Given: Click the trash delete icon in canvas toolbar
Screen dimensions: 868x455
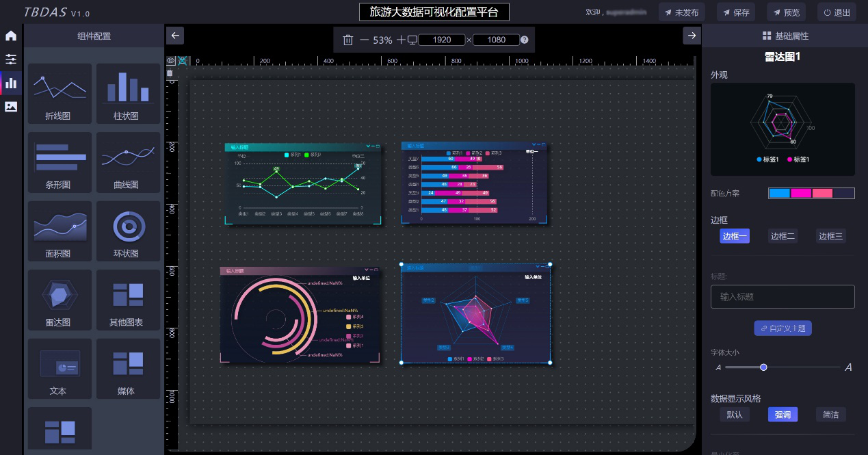Looking at the screenshot, I should 347,40.
